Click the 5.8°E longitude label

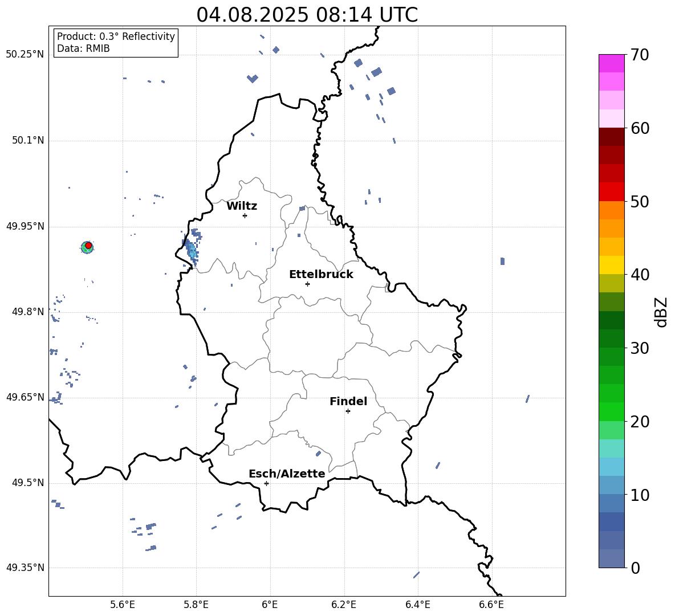coord(196,605)
